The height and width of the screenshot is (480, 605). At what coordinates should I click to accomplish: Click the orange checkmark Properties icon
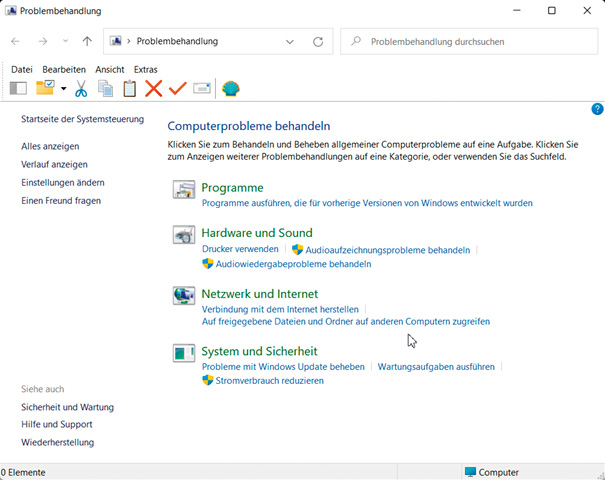pos(178,88)
